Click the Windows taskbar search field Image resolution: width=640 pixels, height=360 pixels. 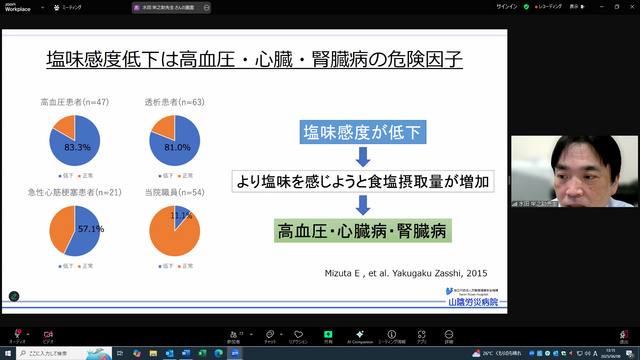(64, 353)
